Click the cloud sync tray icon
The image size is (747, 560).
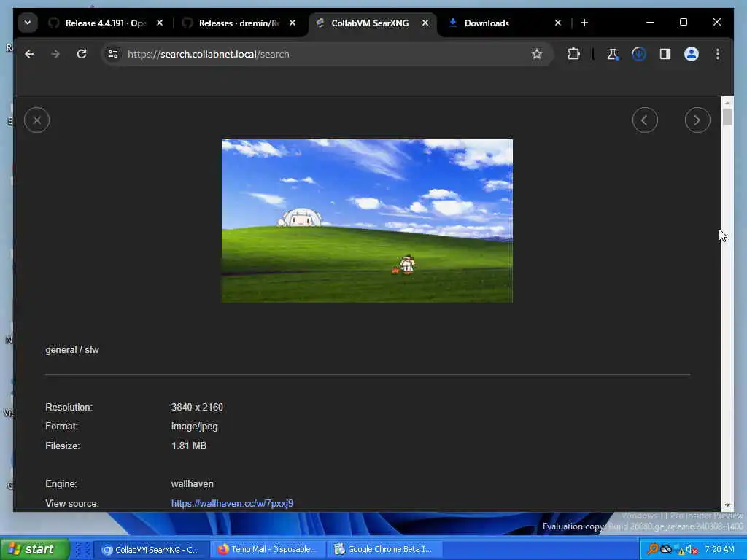coord(666,550)
